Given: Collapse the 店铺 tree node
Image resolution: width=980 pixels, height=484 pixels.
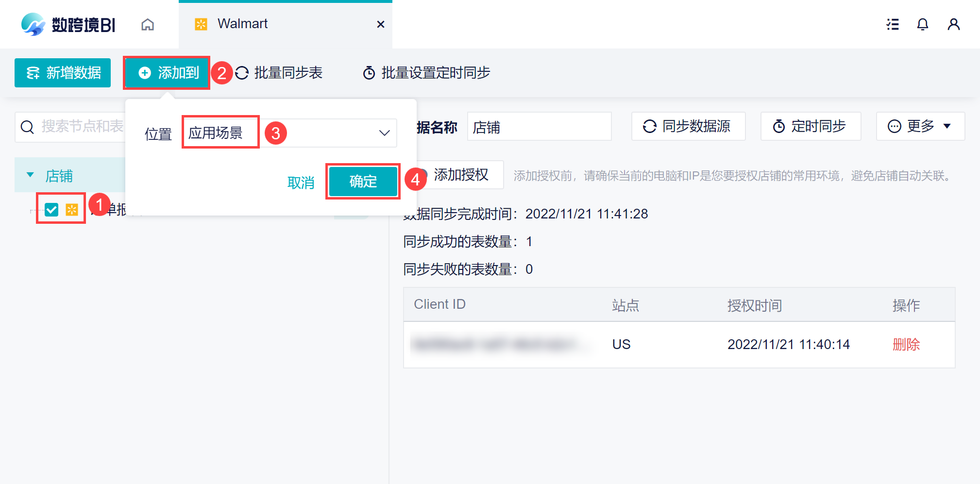Looking at the screenshot, I should [30, 175].
